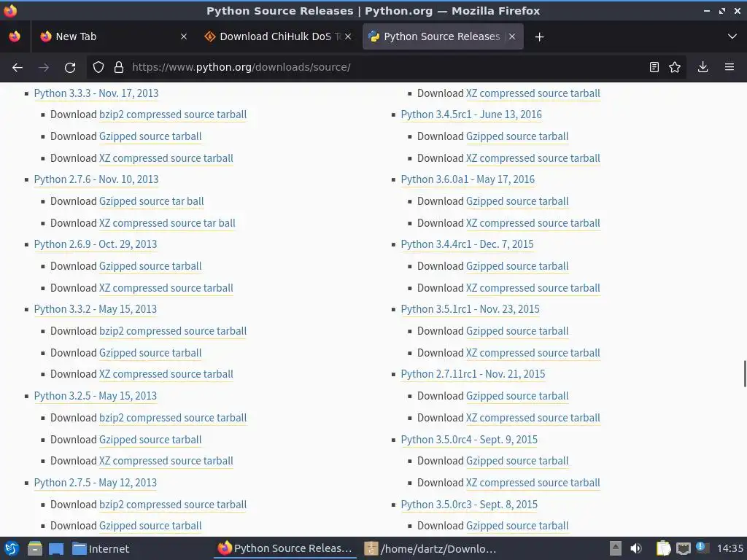This screenshot has width=747, height=560.
Task: Select the Python Source Releases tab
Action: point(443,36)
